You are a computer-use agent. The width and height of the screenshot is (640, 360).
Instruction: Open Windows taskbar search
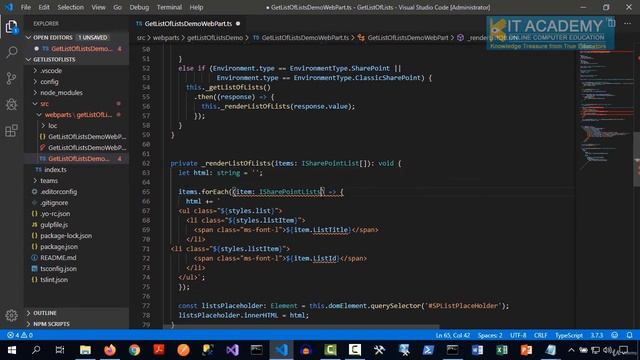pyautogui.click(x=36, y=350)
